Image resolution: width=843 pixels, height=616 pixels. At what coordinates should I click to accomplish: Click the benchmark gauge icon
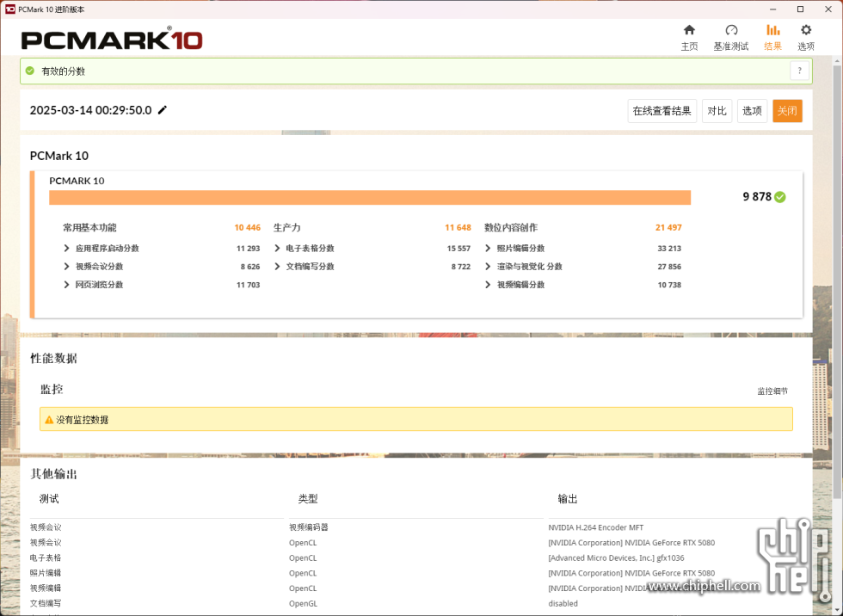coord(731,29)
